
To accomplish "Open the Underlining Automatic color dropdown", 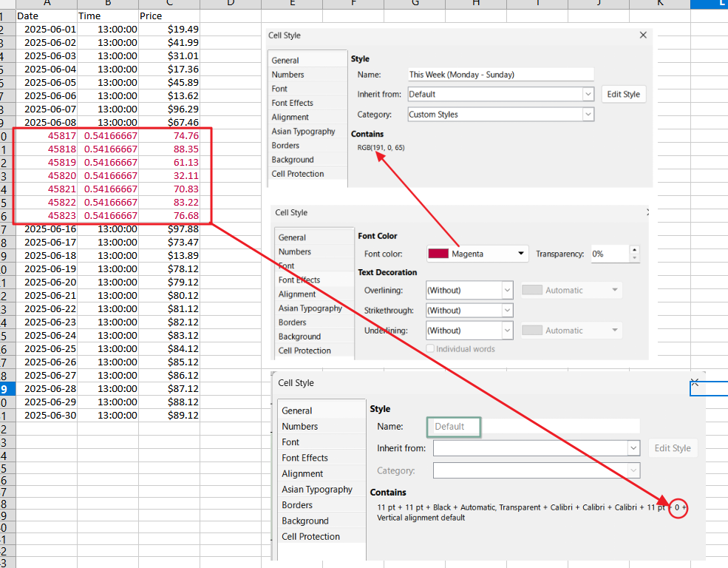I will pos(615,330).
